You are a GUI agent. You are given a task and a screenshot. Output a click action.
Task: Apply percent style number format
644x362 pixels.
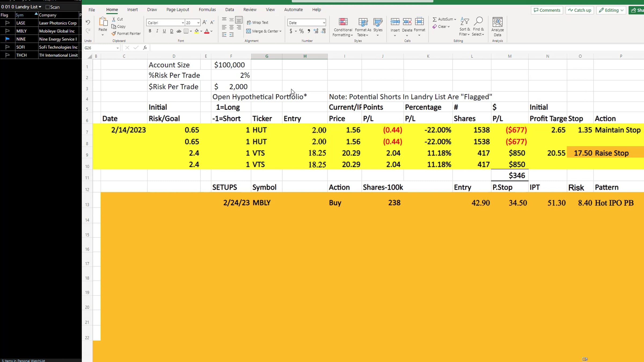pyautogui.click(x=302, y=31)
